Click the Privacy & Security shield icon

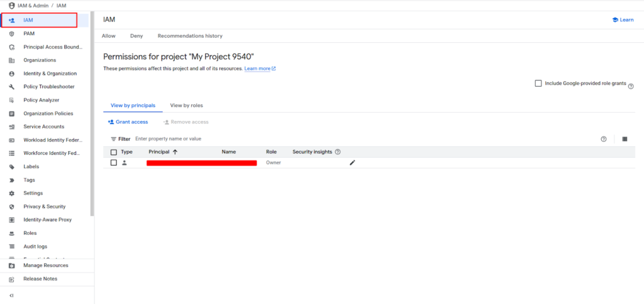tap(11, 206)
